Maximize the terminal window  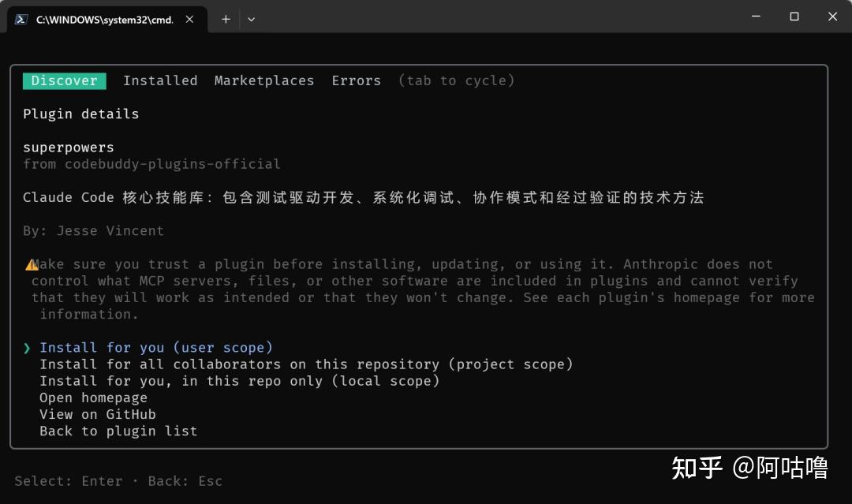point(794,17)
